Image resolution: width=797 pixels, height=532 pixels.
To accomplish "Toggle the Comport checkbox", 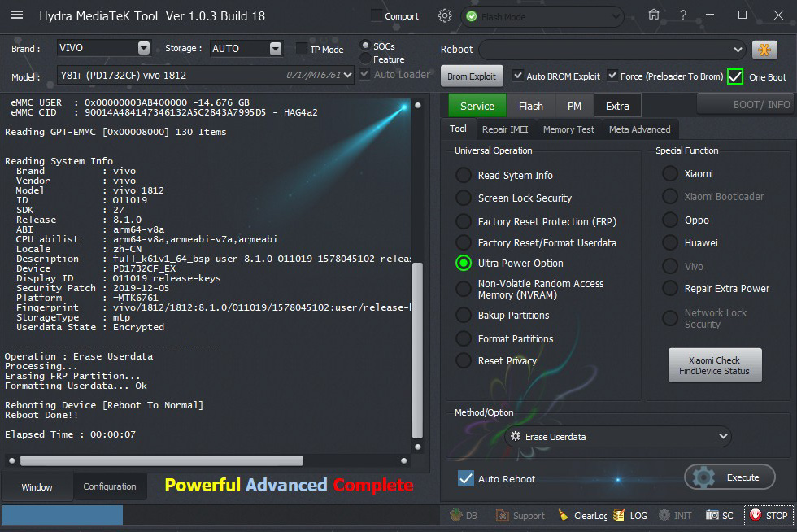I will pyautogui.click(x=377, y=15).
